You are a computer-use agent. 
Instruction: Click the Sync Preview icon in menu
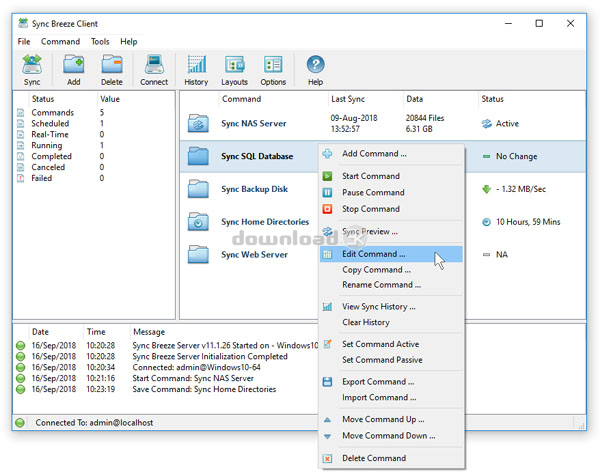[327, 231]
